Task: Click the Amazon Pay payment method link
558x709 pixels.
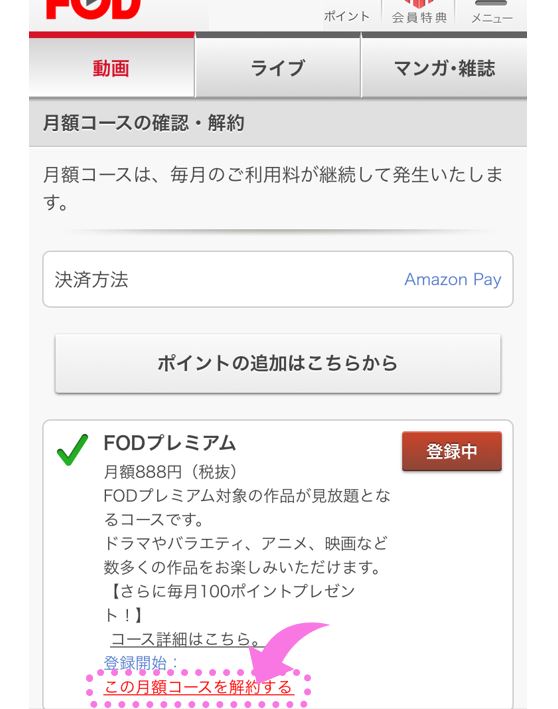Action: pyautogui.click(x=453, y=280)
